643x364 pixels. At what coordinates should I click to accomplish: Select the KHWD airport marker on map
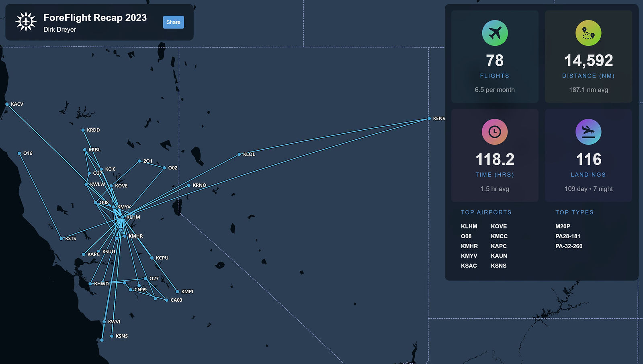[90, 284]
